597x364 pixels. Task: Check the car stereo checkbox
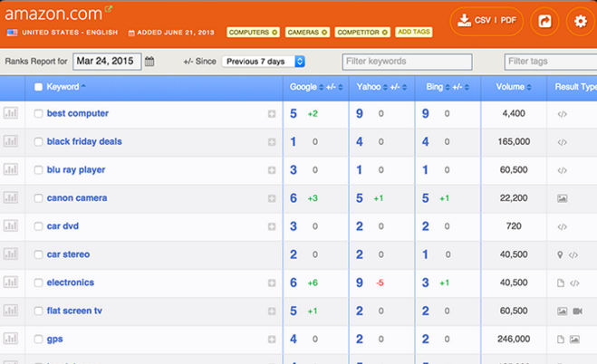[38, 254]
